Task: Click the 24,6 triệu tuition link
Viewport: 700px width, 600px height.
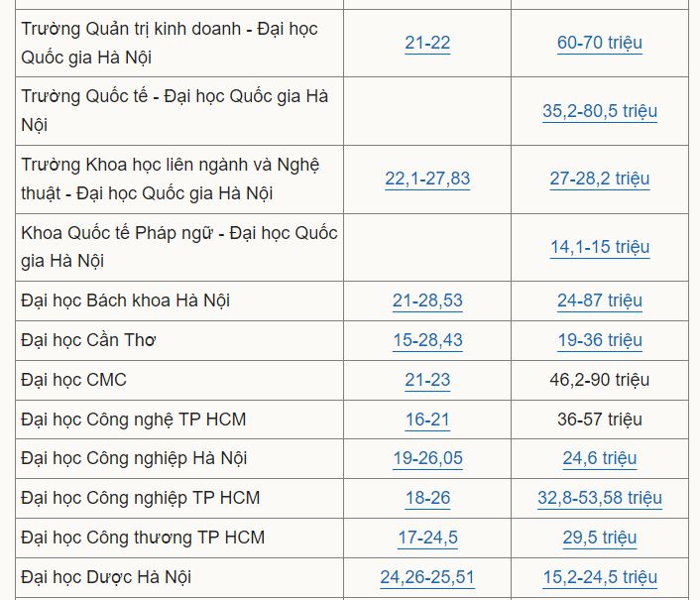Action: click(x=600, y=458)
